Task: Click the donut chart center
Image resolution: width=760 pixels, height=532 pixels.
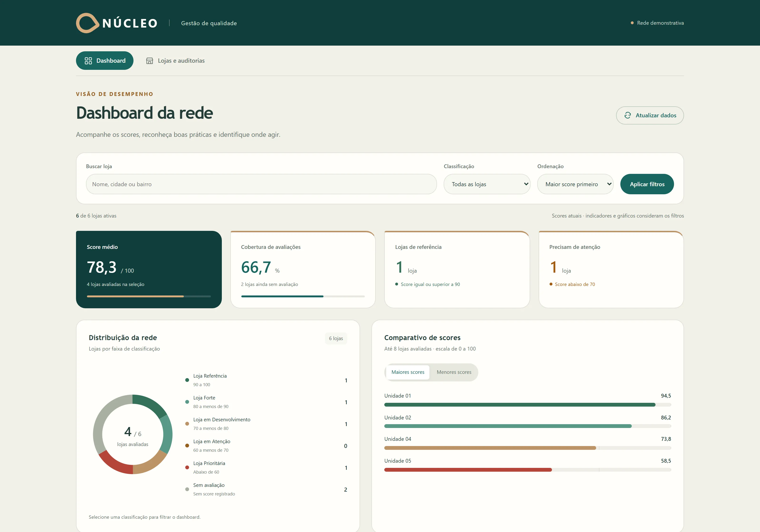Action: [x=133, y=434]
